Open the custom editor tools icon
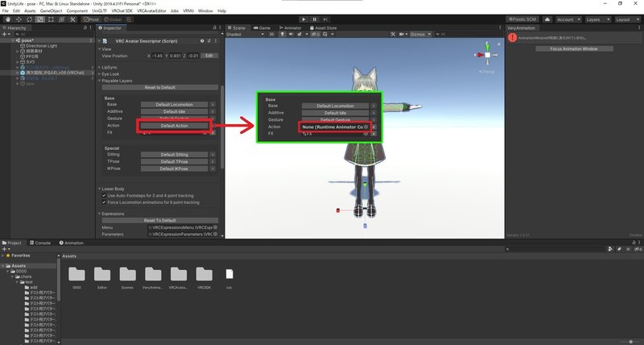644x345 pixels. (x=72, y=19)
